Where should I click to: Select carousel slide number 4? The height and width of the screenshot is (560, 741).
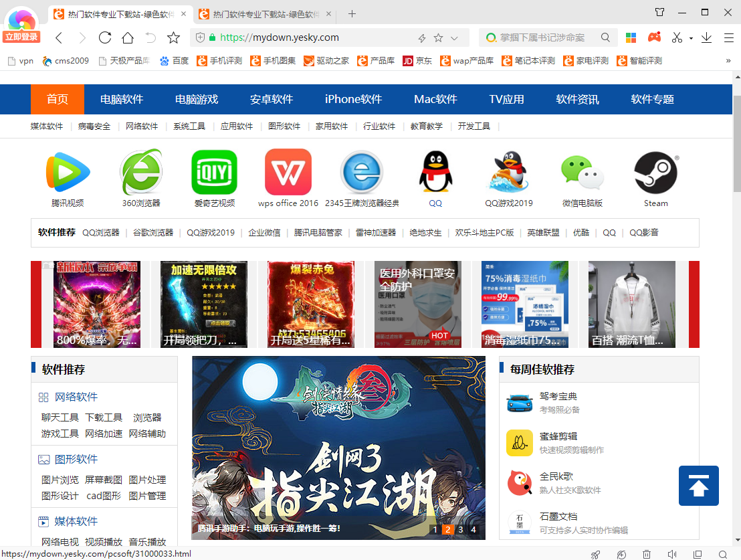473,530
